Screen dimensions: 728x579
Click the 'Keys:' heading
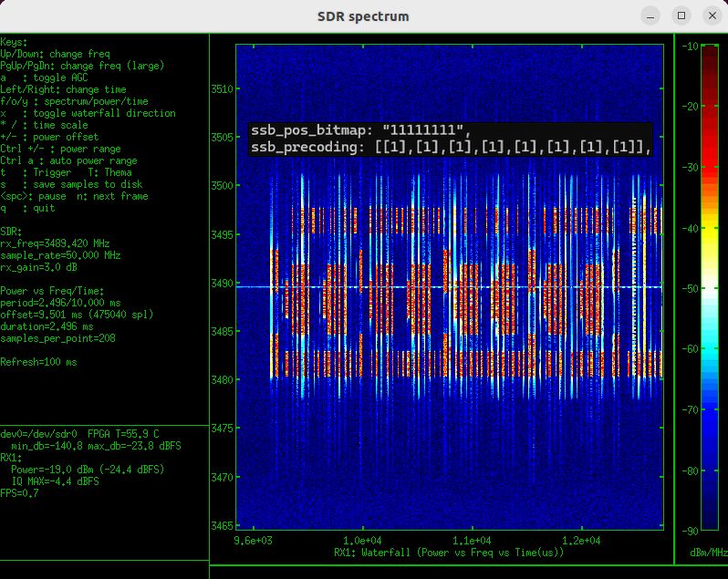[x=14, y=42]
